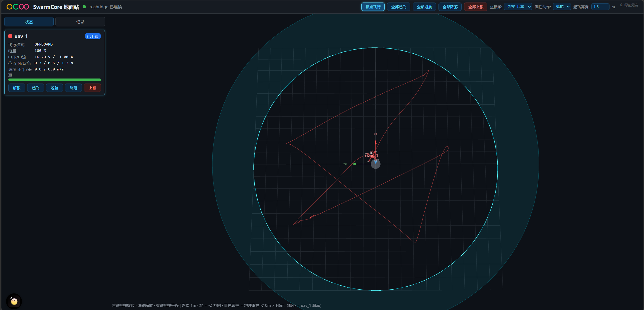This screenshot has height=310, width=644.
Task: Click the 全部返航 button
Action: pyautogui.click(x=424, y=7)
